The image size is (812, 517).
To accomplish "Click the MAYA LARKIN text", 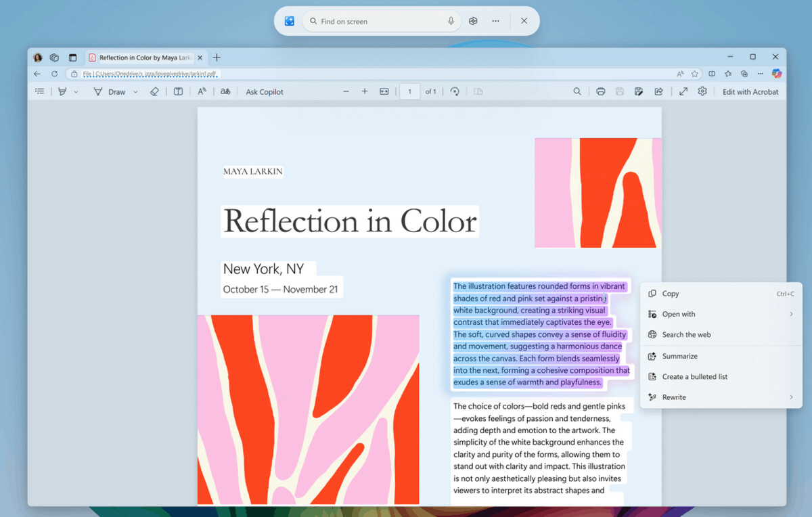I will [253, 172].
